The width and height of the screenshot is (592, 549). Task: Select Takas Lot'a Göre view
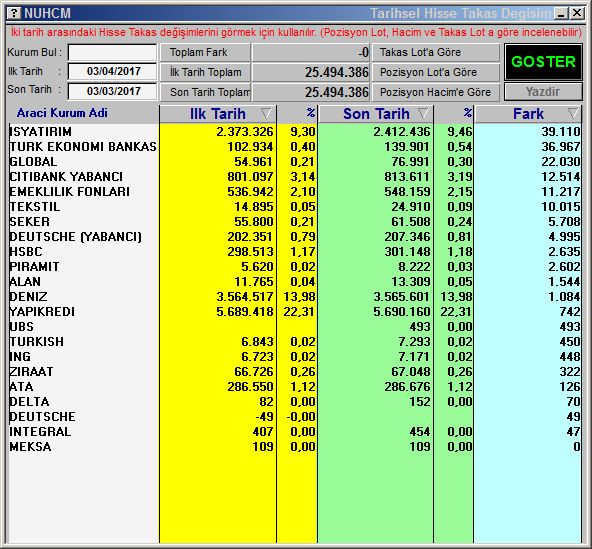tap(436, 52)
